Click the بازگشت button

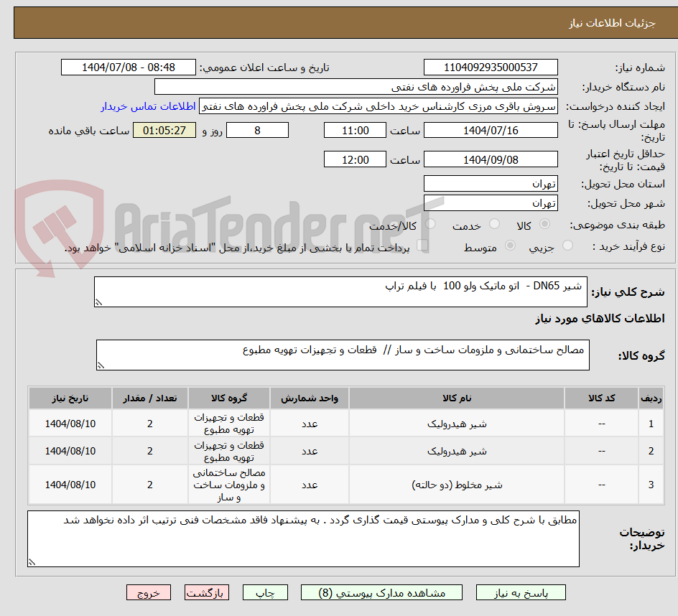pos(207,592)
